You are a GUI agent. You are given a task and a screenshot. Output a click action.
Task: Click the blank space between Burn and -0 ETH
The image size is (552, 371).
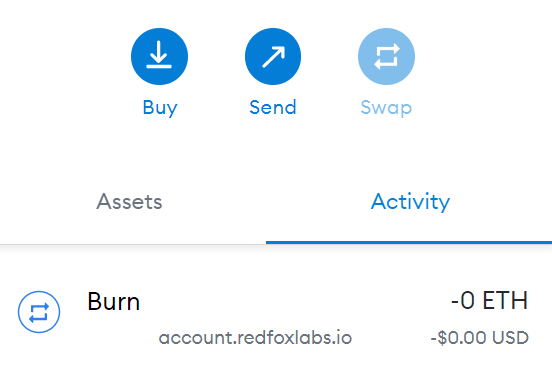[x=295, y=302]
